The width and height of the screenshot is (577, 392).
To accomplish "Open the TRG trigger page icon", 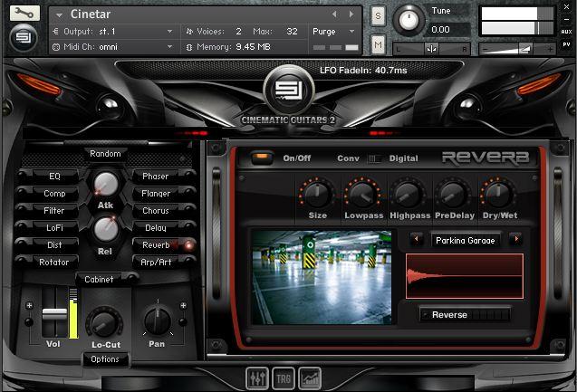I will tap(284, 377).
